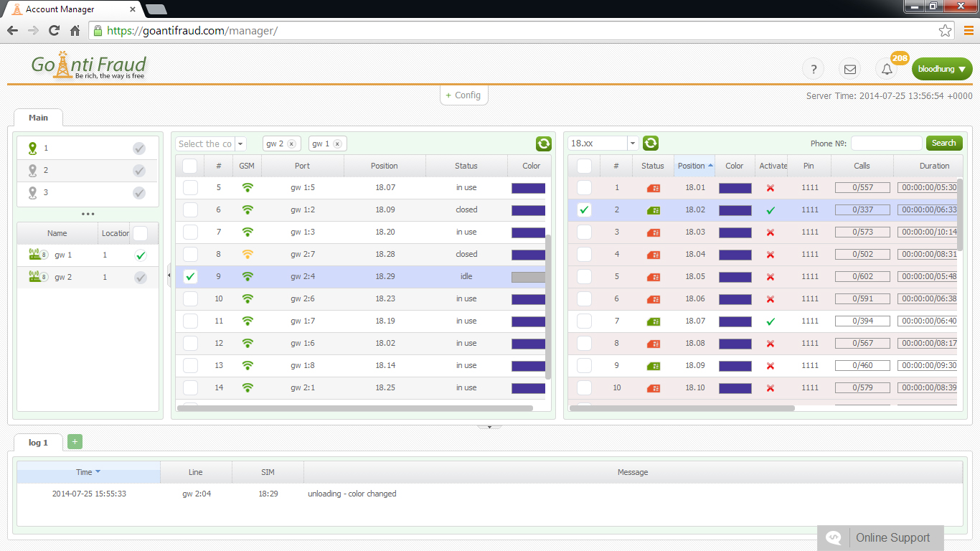Image resolution: width=980 pixels, height=551 pixels.
Task: Tick the checkbox for port row 5
Action: (x=190, y=188)
